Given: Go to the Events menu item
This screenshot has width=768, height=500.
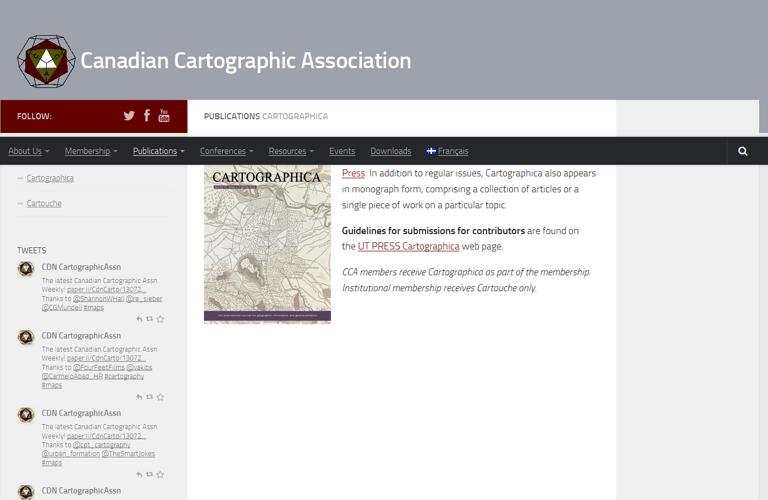Looking at the screenshot, I should click(x=342, y=151).
